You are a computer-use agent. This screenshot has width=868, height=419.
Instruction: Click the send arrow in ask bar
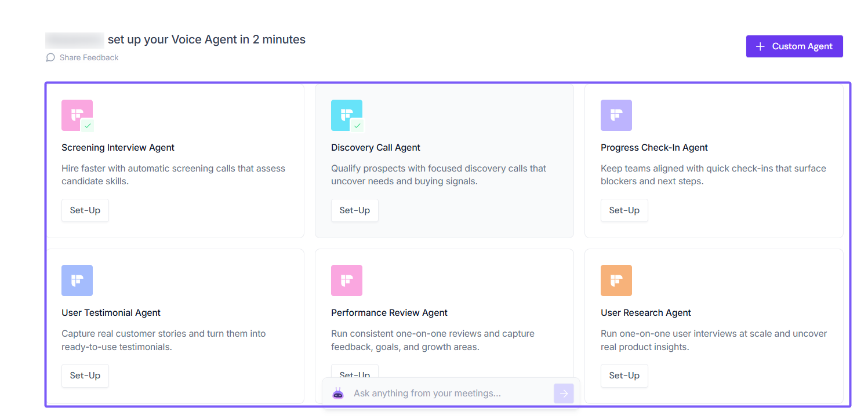coord(564,394)
